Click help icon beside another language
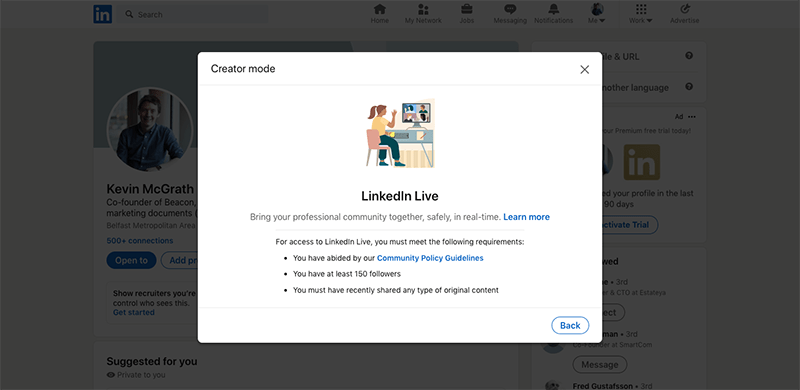The image size is (800, 390). (689, 87)
